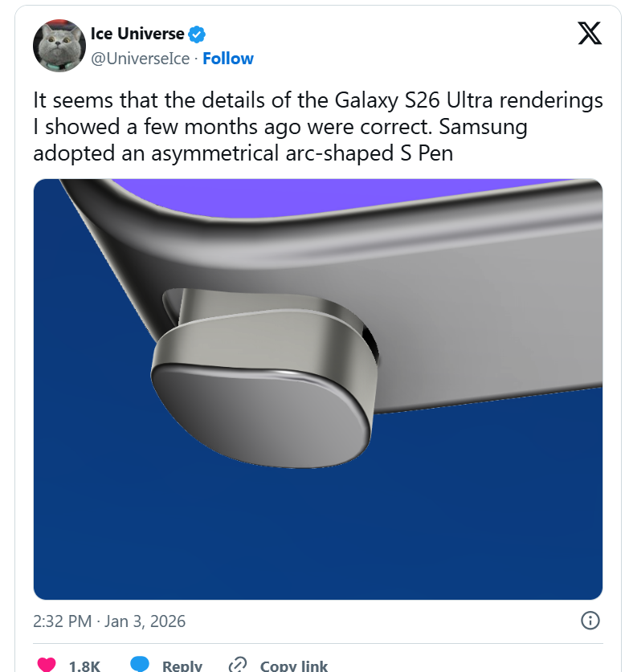The height and width of the screenshot is (672, 625).
Task: Click the tweet text about Galaxy S26 Ultra
Action: pos(318,126)
